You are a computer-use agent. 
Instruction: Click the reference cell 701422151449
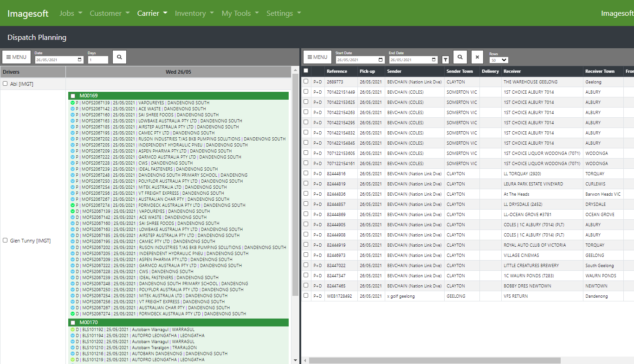341,92
